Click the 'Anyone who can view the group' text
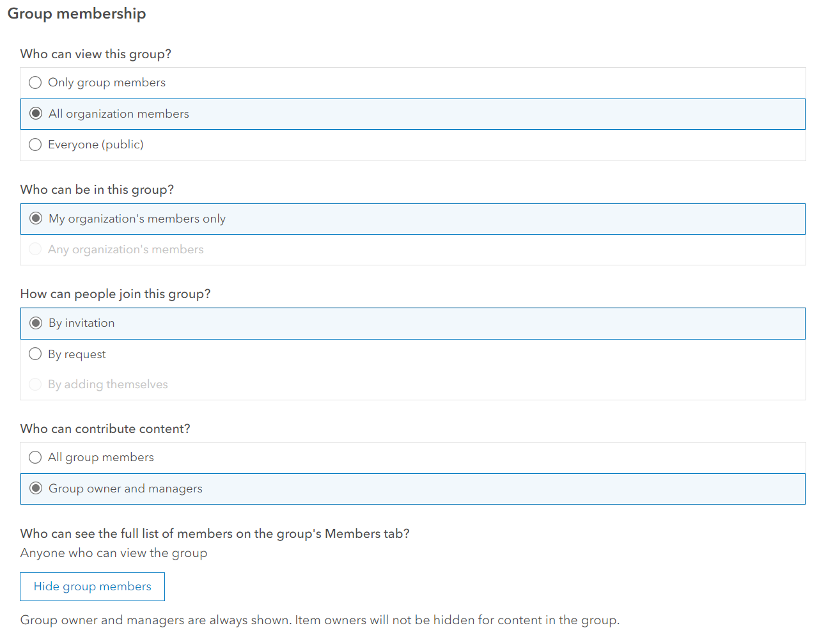The width and height of the screenshot is (819, 644). [x=114, y=553]
